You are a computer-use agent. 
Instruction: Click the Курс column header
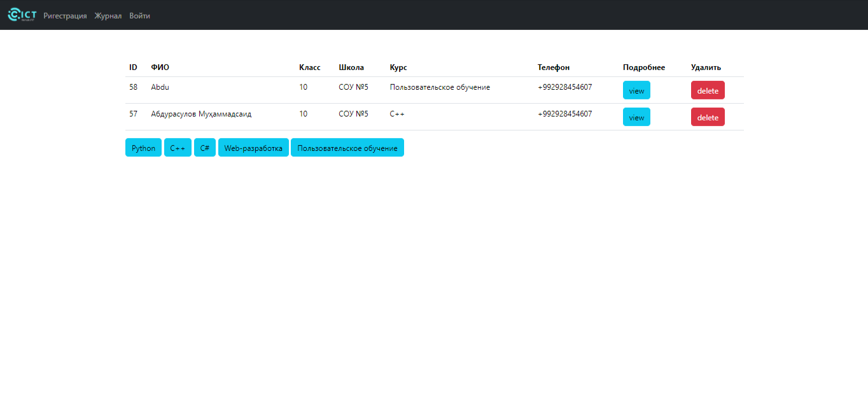(x=398, y=68)
